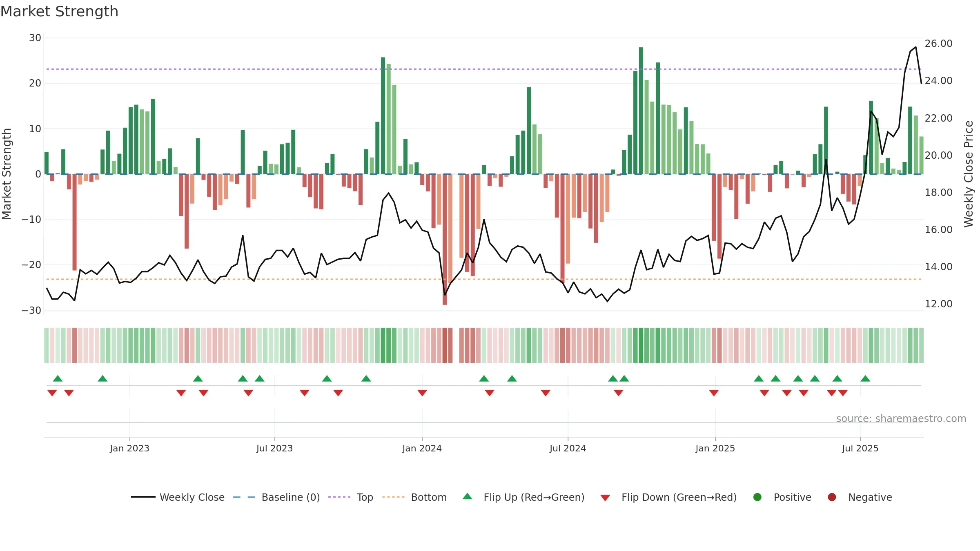This screenshot has width=980, height=551.
Task: Click the black Weekly Close line sample in legend
Action: tap(143, 497)
